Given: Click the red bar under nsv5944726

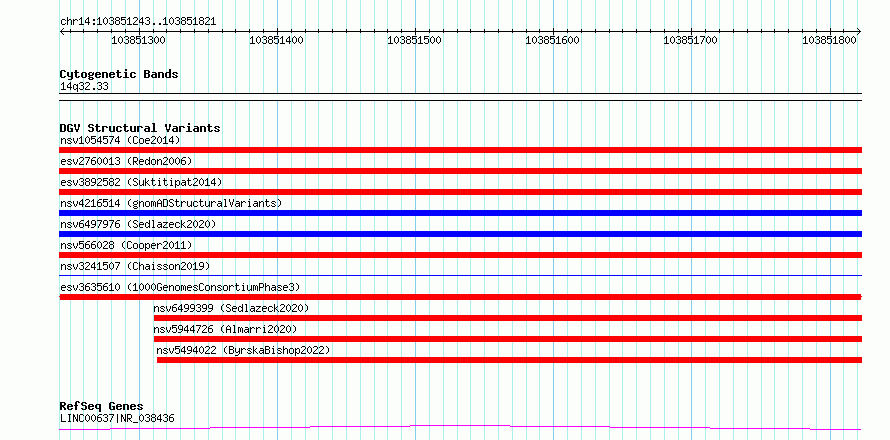Looking at the screenshot, I should [x=508, y=339].
